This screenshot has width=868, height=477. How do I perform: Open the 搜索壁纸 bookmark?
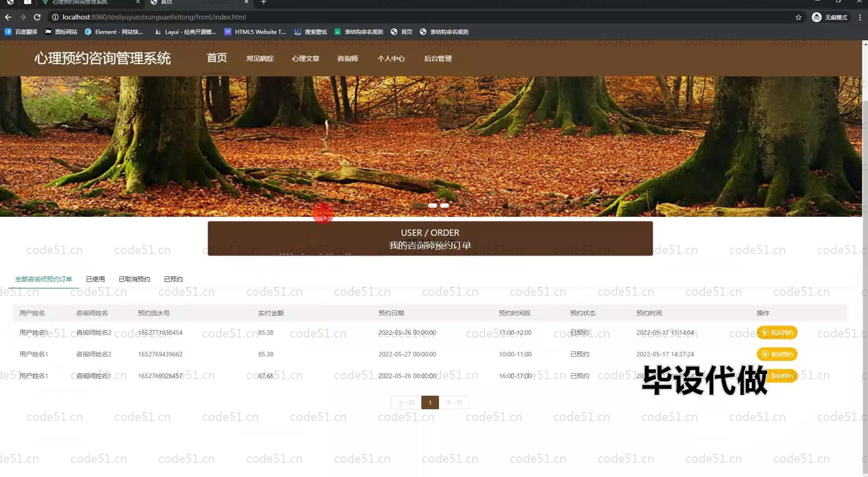pos(311,32)
